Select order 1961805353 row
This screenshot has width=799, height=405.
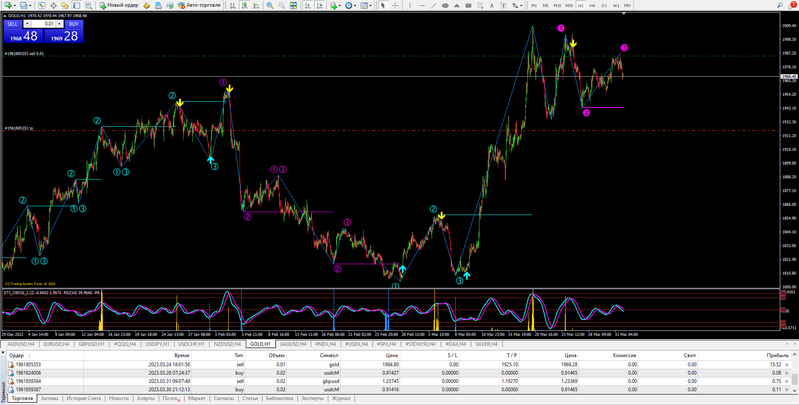(398, 365)
